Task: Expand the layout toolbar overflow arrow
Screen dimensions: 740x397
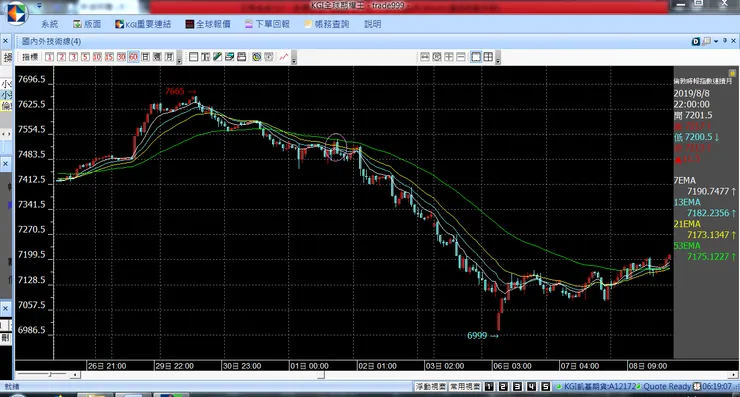Action: click(x=498, y=59)
